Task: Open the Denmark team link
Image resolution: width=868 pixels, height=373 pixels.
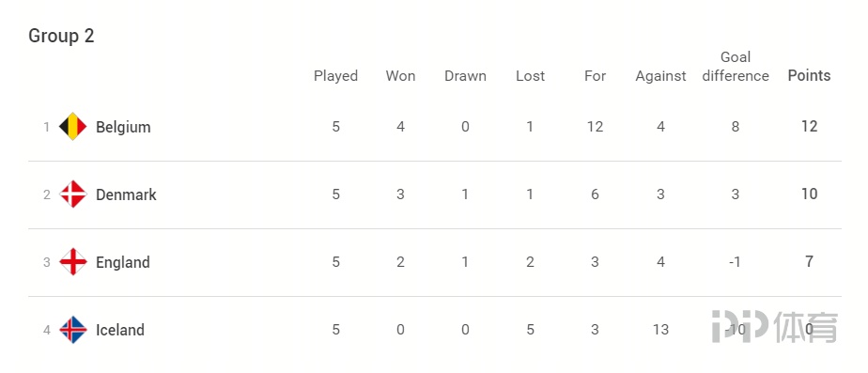Action: [x=126, y=194]
